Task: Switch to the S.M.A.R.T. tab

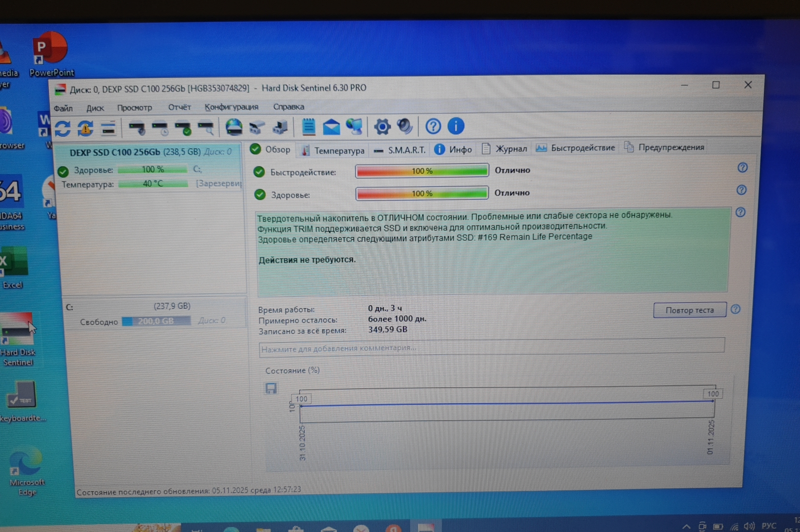Action: [x=400, y=150]
